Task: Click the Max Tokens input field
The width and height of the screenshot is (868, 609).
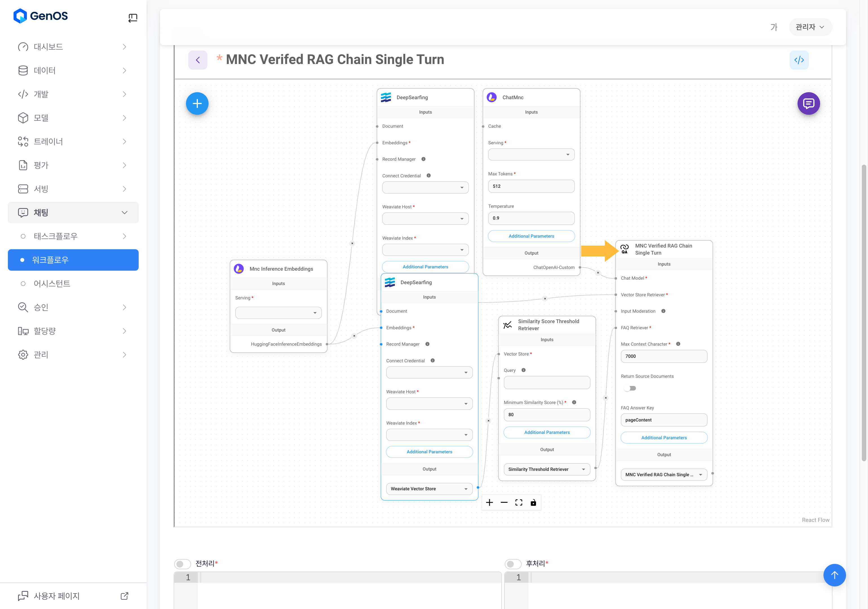Action: click(x=531, y=186)
